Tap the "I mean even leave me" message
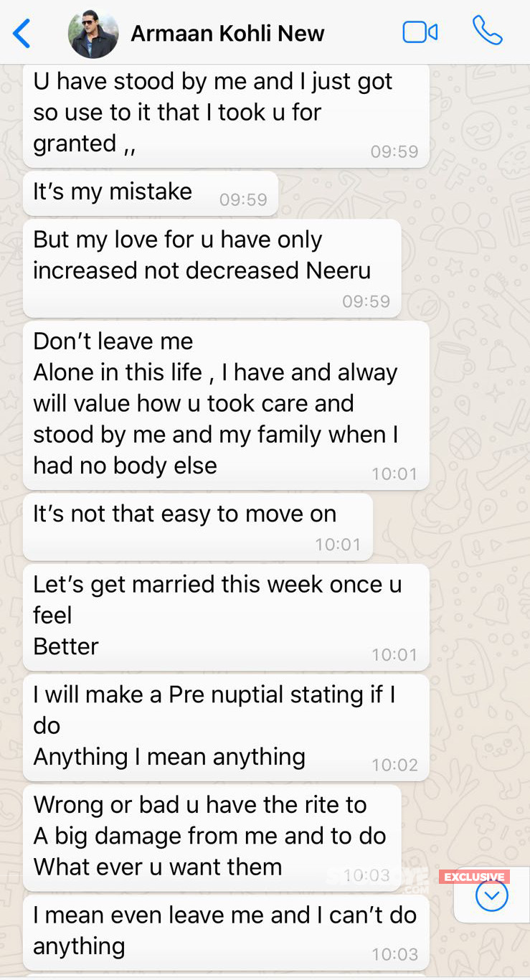The image size is (530, 980). [226, 932]
